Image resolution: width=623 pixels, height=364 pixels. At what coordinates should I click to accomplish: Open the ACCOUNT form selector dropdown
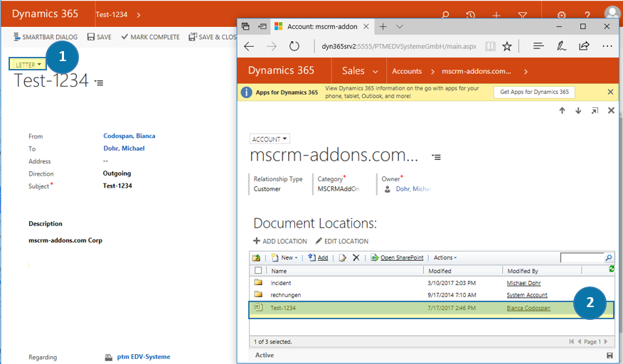click(270, 139)
